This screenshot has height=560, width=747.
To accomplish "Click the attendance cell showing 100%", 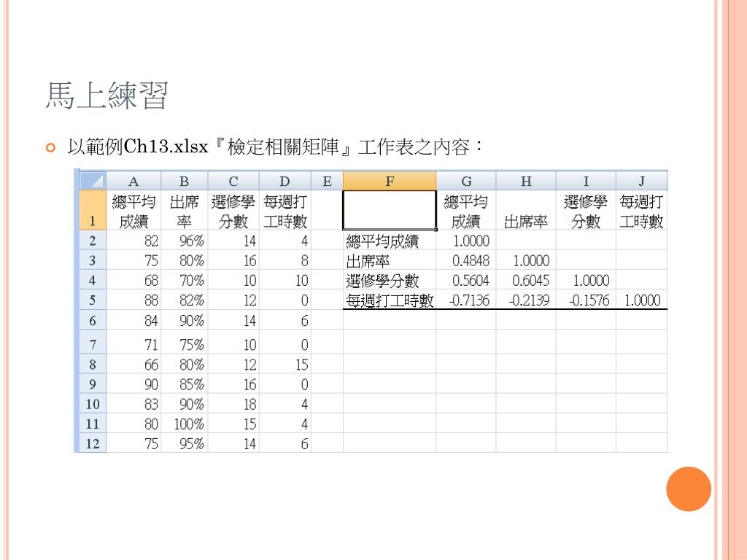I will point(185,424).
